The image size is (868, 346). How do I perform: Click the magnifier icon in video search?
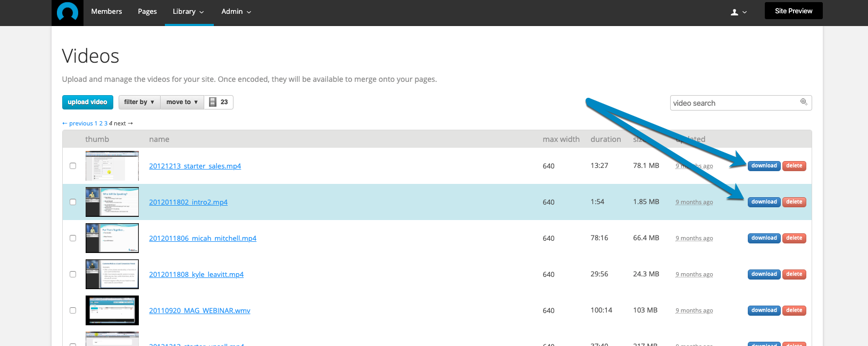804,102
